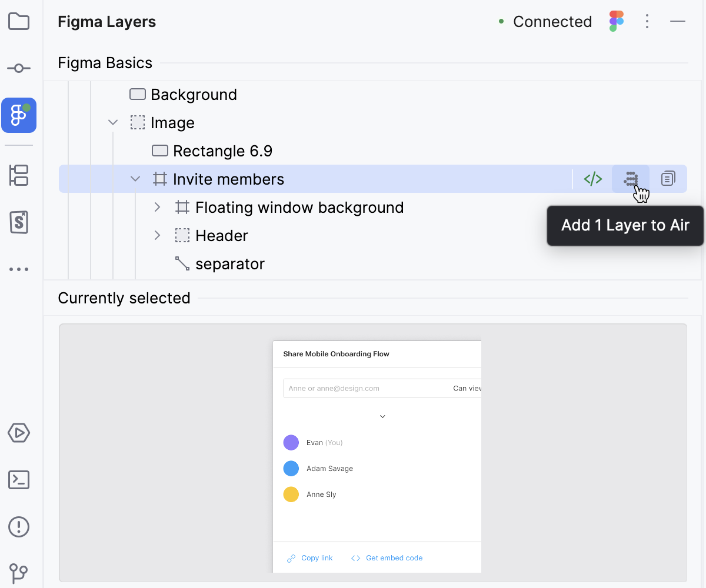Click the Figma Layers panel title
The image size is (706, 588).
coord(107,22)
